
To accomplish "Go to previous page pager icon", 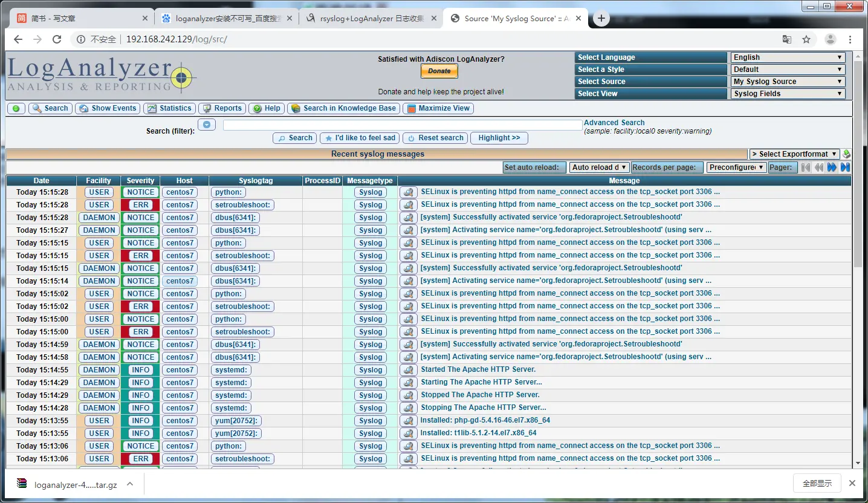I will [819, 167].
